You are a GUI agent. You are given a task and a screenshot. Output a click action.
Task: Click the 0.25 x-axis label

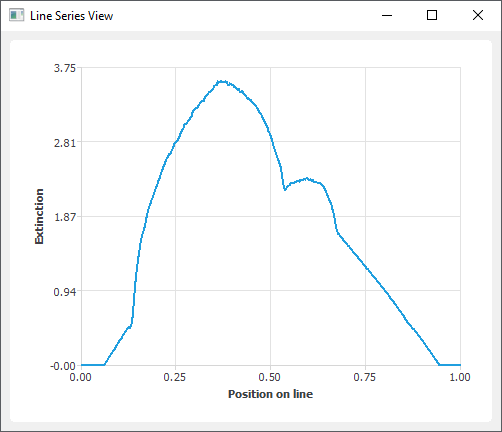click(x=175, y=377)
